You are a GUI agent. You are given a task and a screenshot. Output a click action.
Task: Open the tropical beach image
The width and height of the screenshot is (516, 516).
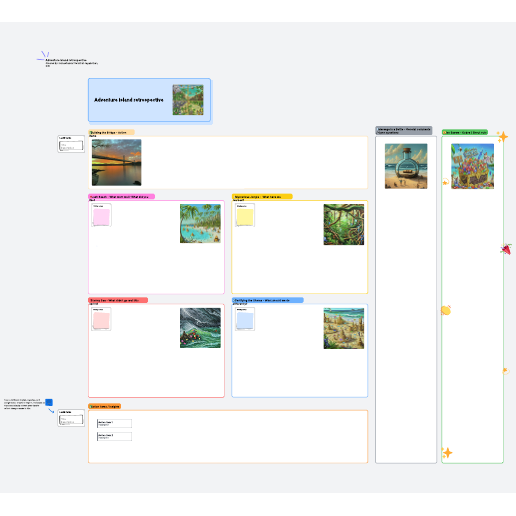tap(200, 223)
